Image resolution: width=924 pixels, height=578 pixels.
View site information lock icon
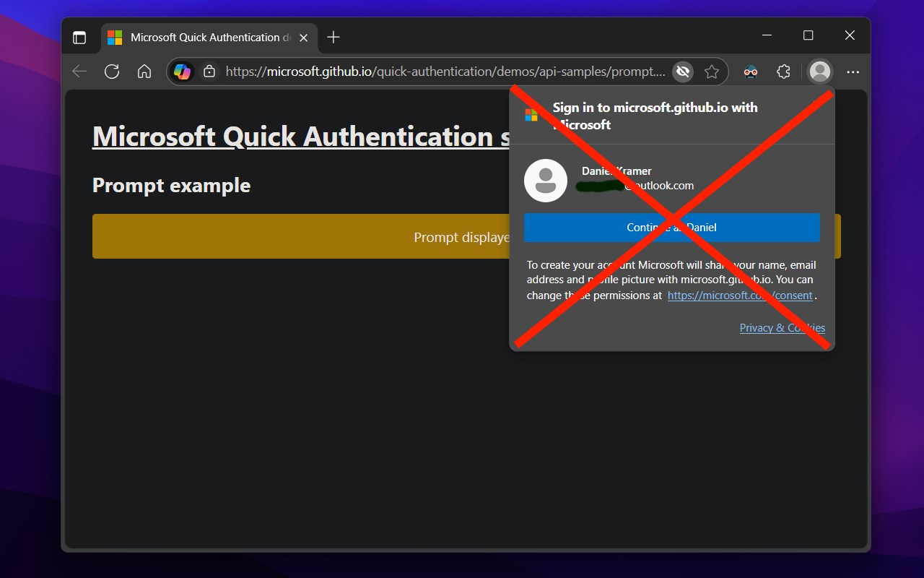tap(209, 72)
